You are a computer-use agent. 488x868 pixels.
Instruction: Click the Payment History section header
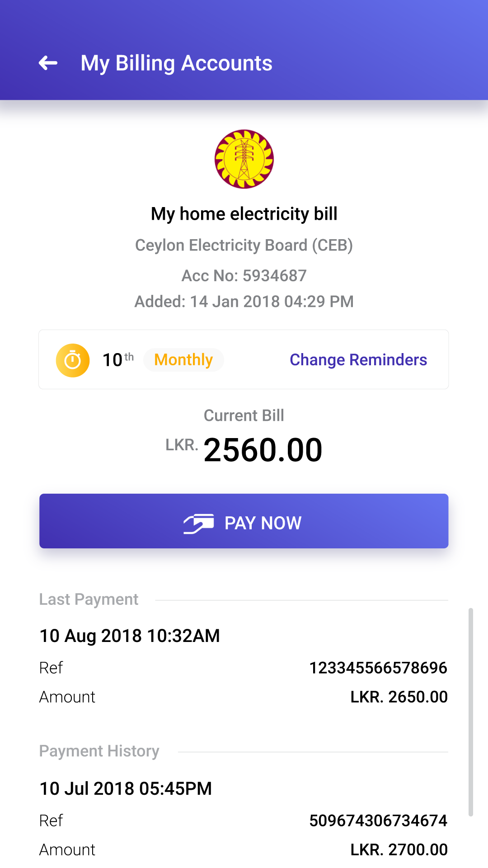click(99, 751)
